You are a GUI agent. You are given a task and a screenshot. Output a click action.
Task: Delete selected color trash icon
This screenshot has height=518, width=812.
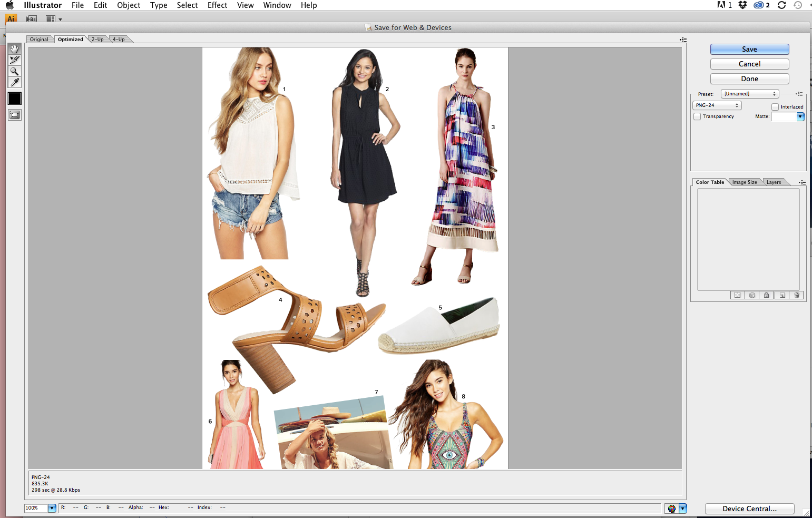point(797,295)
